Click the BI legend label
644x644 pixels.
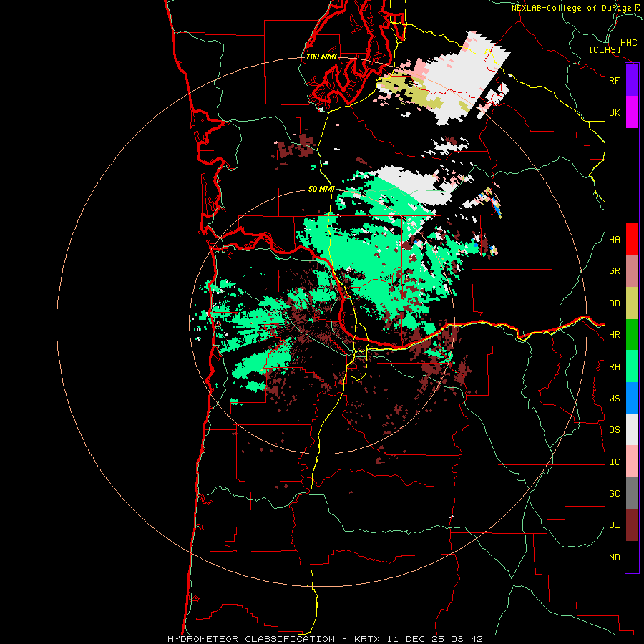(x=614, y=525)
